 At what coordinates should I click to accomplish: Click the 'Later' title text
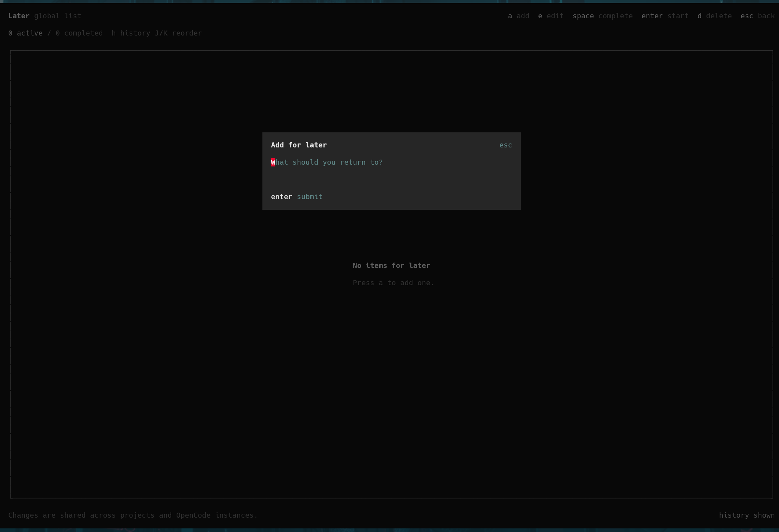click(19, 16)
